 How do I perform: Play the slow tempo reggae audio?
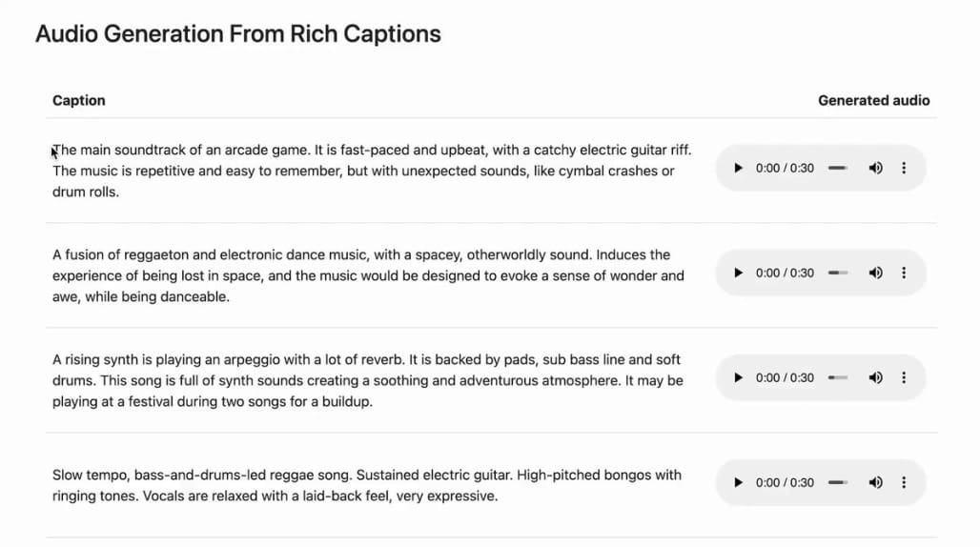(738, 483)
